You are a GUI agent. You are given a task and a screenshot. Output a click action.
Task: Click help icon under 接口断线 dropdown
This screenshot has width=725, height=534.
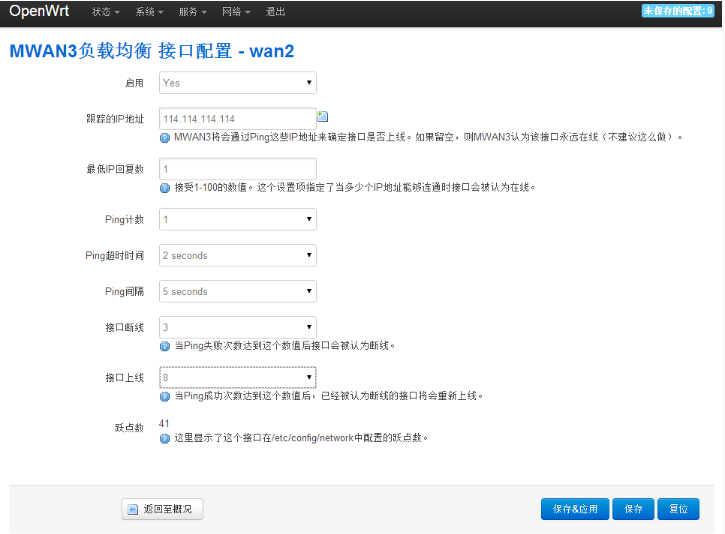(x=165, y=346)
